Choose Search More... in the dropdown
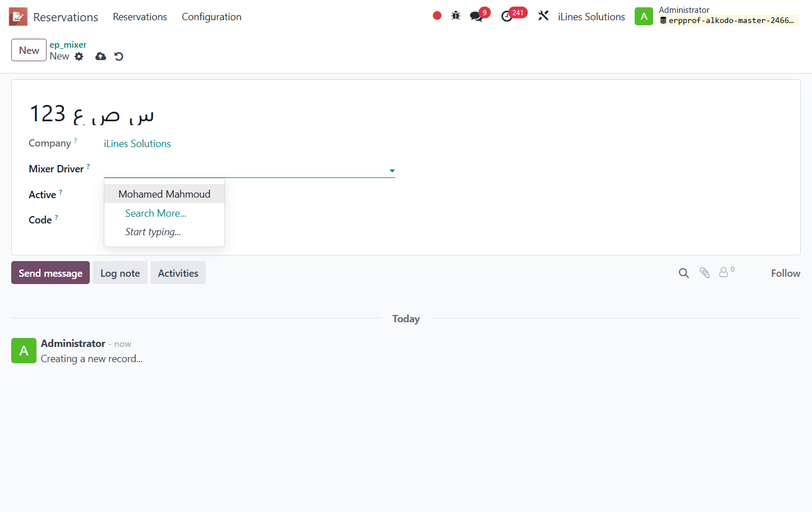This screenshot has height=512, width=812. click(155, 213)
